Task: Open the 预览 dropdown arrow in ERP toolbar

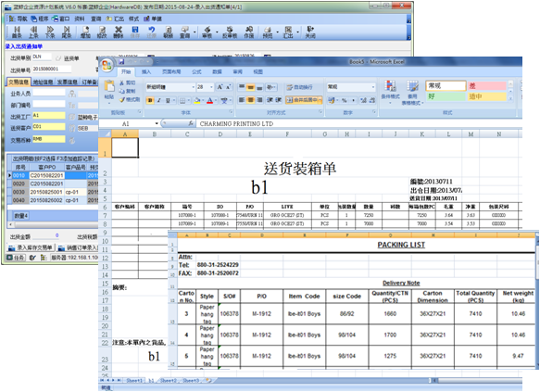Action: 277,32
